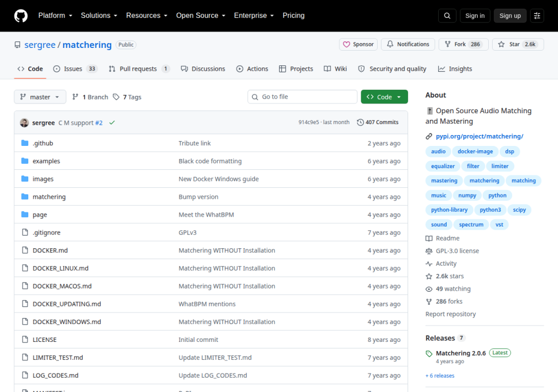
Task: Open the pypi.org/project/matchering/ link
Action: click(x=480, y=136)
